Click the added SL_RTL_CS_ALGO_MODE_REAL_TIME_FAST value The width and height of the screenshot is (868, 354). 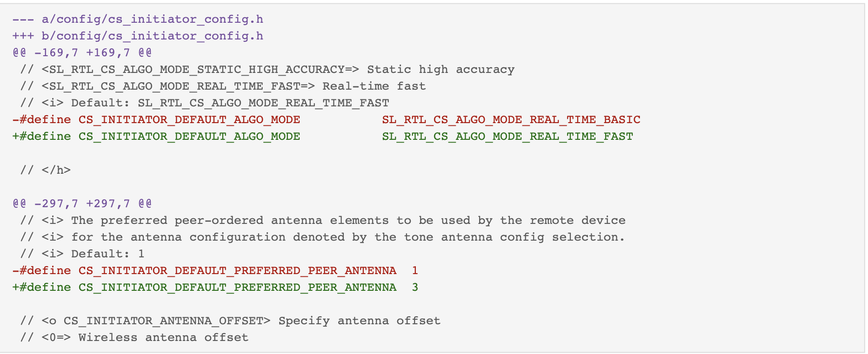pyautogui.click(x=507, y=137)
